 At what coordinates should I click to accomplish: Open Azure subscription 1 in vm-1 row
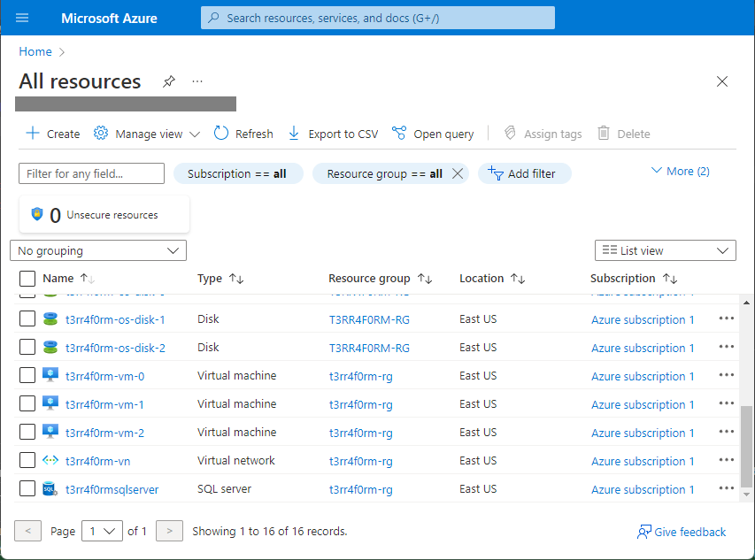tap(643, 404)
